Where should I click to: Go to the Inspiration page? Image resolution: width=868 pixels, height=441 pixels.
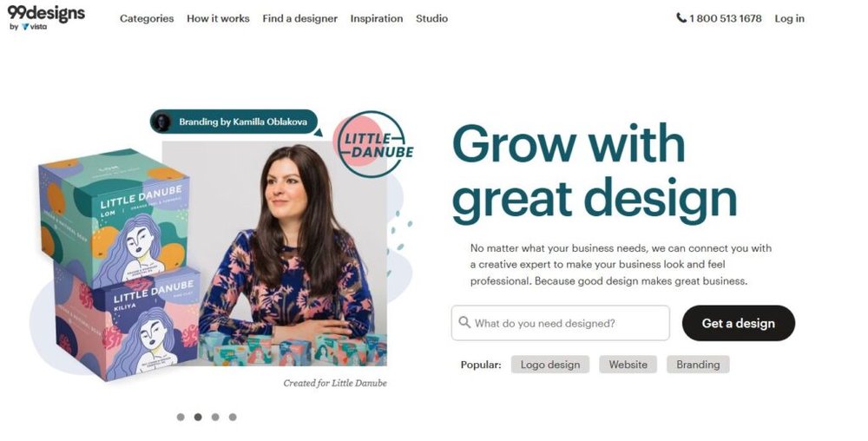377,18
